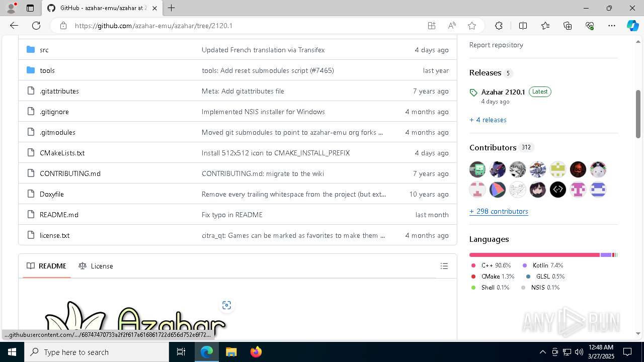The image size is (644, 362).
Task: Open the Releases heading link
Action: (485, 73)
